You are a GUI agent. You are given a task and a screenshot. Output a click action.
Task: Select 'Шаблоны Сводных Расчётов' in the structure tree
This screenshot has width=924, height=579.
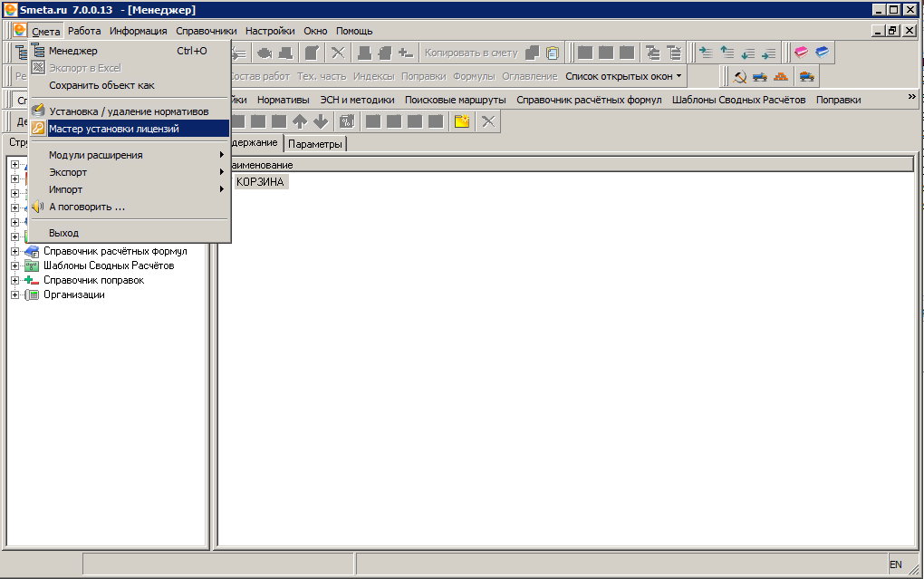pyautogui.click(x=109, y=265)
